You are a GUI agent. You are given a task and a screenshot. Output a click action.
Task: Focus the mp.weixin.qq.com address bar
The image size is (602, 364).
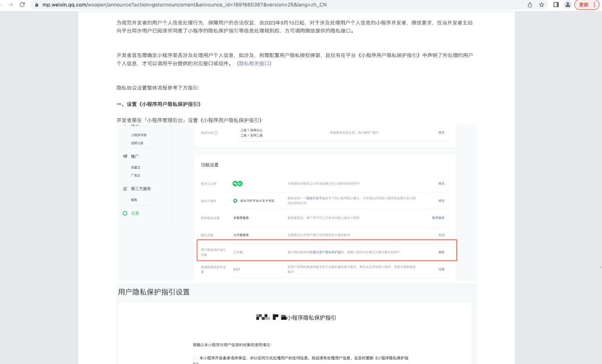(282, 5)
